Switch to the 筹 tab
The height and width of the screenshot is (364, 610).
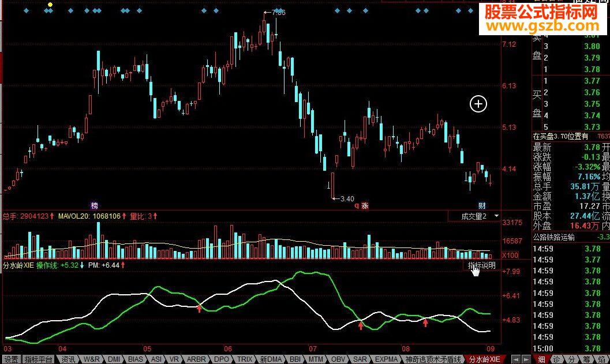click(587, 359)
